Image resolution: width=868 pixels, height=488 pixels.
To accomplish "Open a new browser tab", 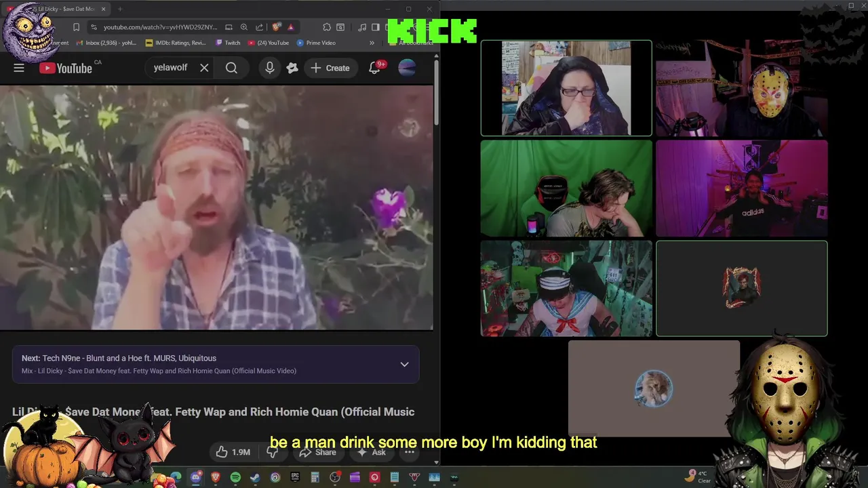I will (120, 9).
